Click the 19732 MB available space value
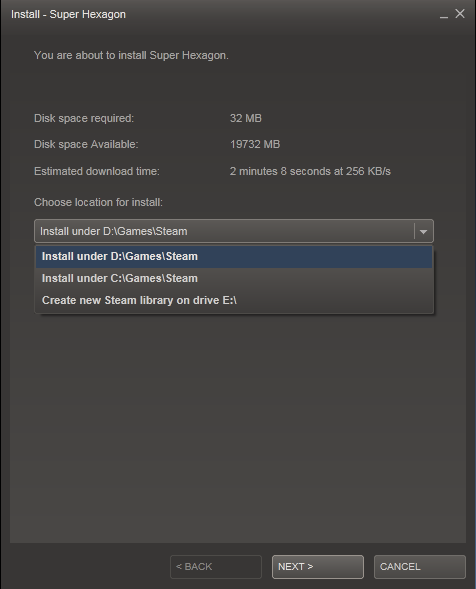Image resolution: width=476 pixels, height=589 pixels. [x=255, y=144]
